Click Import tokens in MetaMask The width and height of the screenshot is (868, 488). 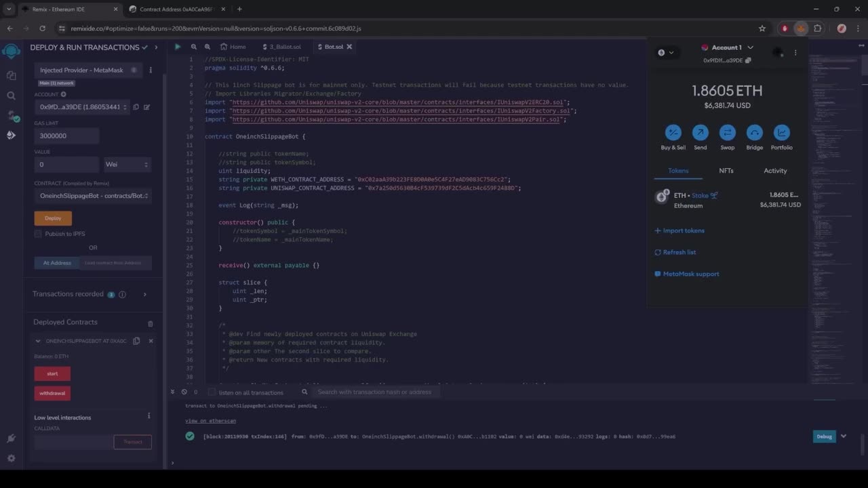(679, 230)
